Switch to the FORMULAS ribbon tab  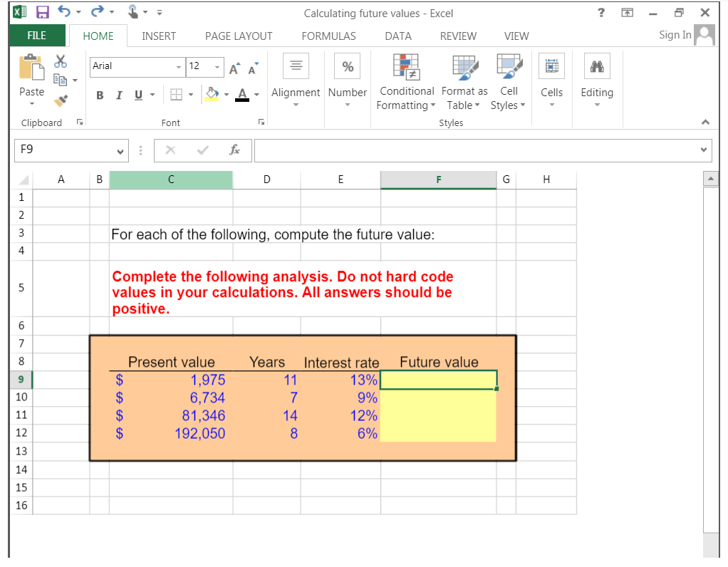tap(328, 36)
